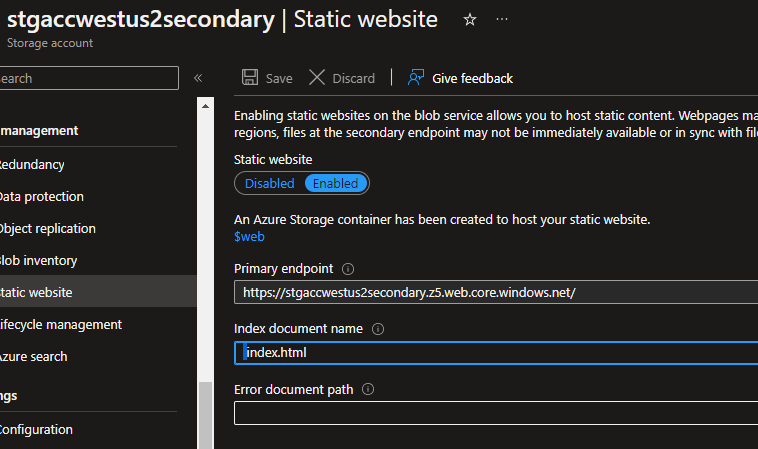This screenshot has height=449, width=758.
Task: Show info for Primary endpoint
Action: (x=348, y=269)
